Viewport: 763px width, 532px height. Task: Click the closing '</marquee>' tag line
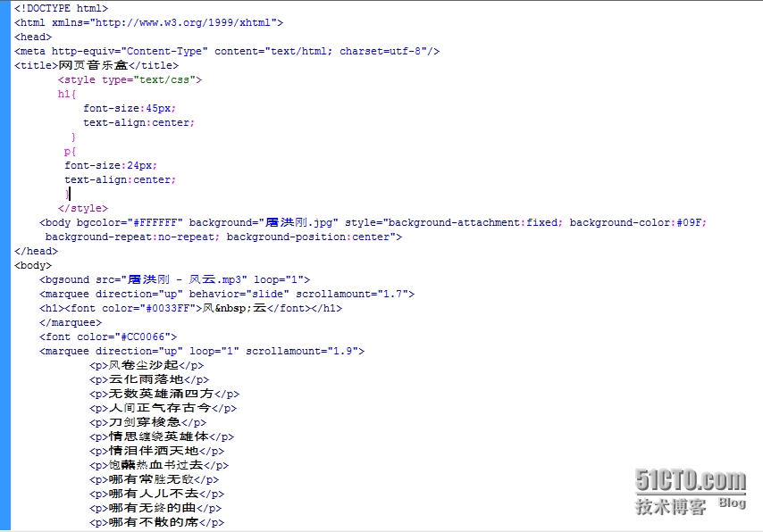[71, 322]
